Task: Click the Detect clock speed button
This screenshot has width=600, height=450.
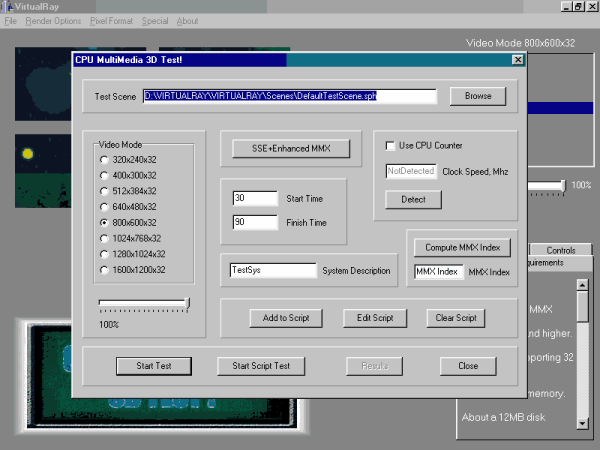Action: 413,200
